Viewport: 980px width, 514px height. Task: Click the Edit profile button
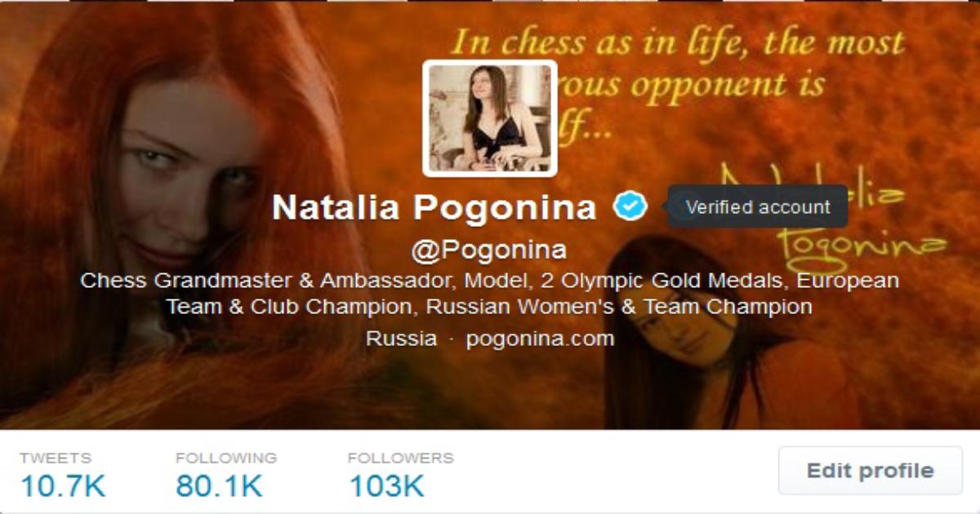click(871, 471)
